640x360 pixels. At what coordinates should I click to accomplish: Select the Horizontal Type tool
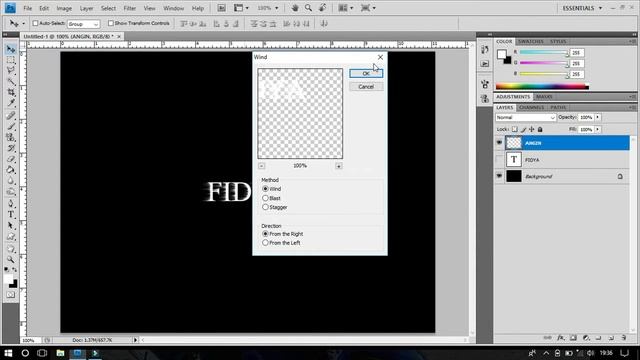point(11,215)
